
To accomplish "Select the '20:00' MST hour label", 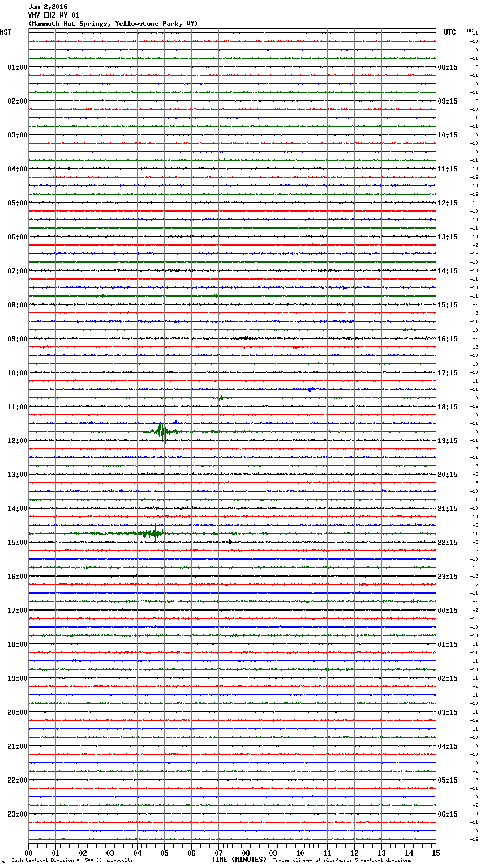I will tap(17, 712).
